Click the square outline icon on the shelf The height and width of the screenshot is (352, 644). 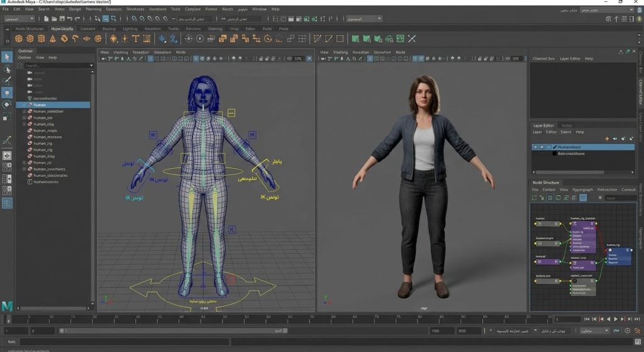340,38
